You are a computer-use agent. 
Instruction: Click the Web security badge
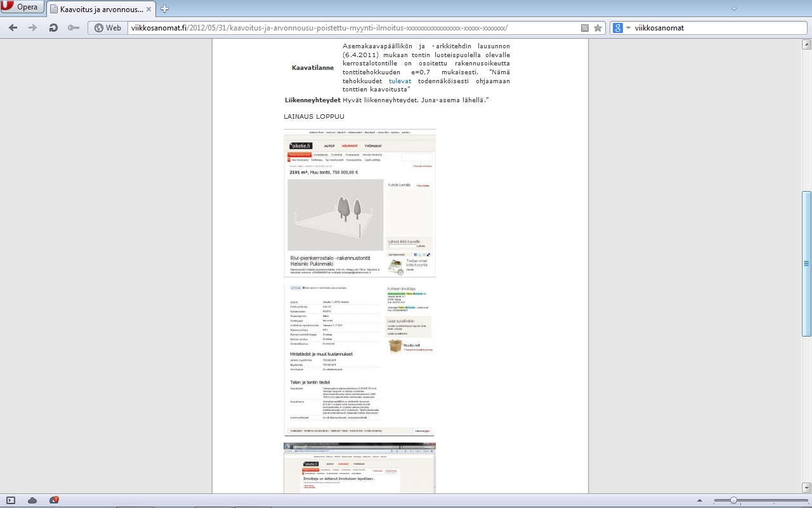tap(108, 28)
